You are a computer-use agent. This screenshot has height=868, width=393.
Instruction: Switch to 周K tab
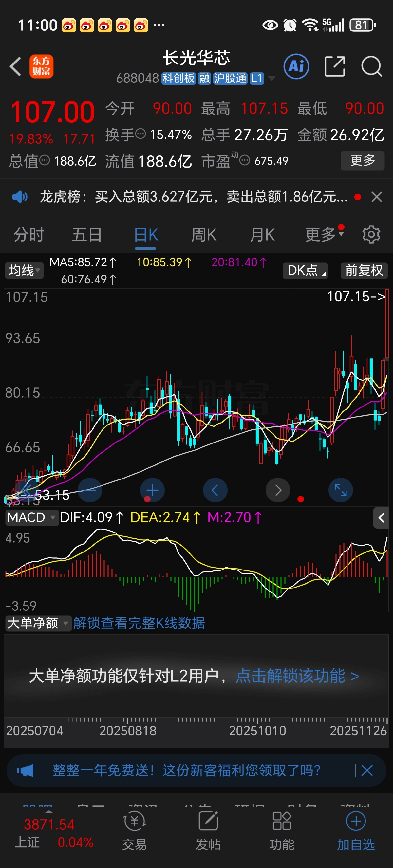[204, 235]
